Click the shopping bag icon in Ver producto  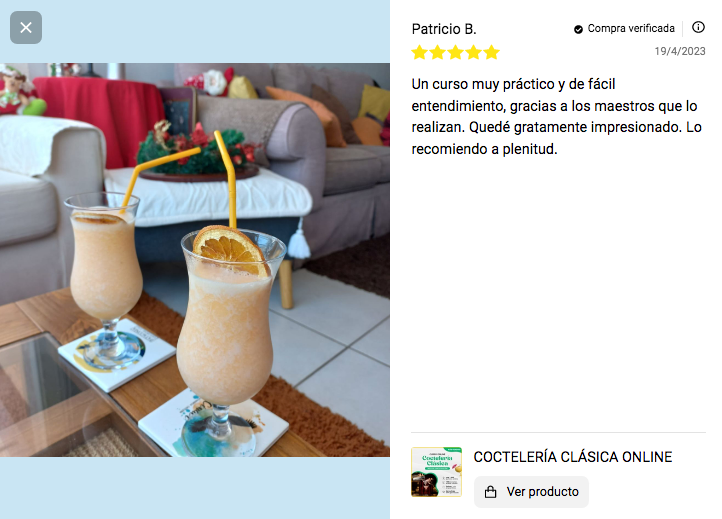click(491, 492)
